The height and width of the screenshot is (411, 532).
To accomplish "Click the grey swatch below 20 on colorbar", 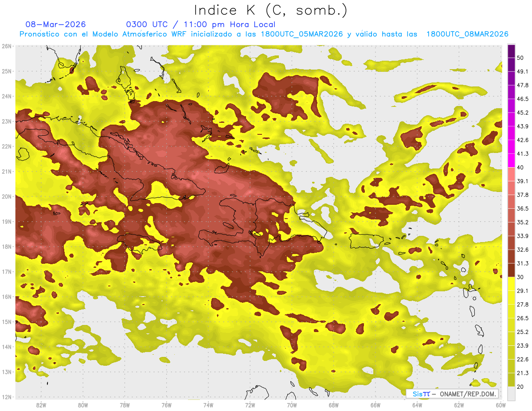I will 511,393.
